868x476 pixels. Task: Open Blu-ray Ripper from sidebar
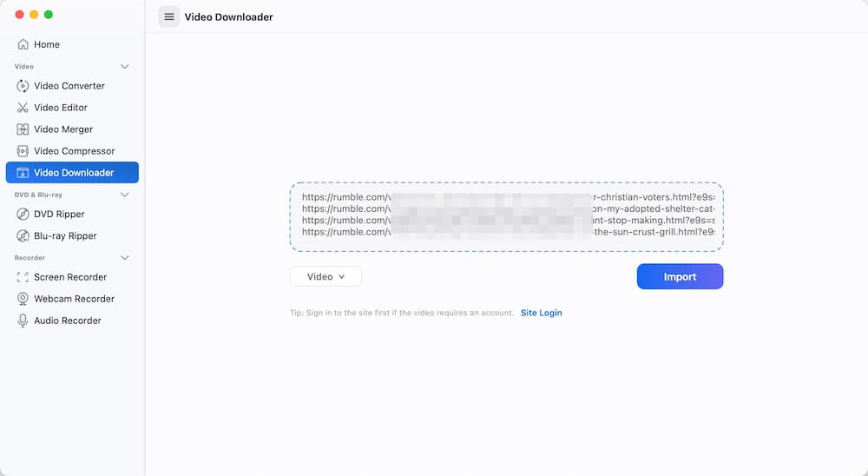click(72, 235)
